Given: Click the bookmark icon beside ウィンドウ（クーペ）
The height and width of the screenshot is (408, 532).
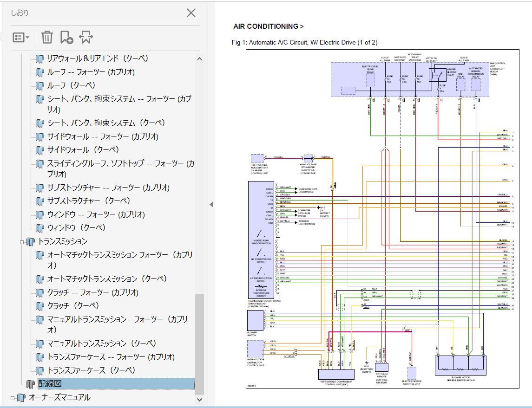Looking at the screenshot, I should [x=40, y=228].
